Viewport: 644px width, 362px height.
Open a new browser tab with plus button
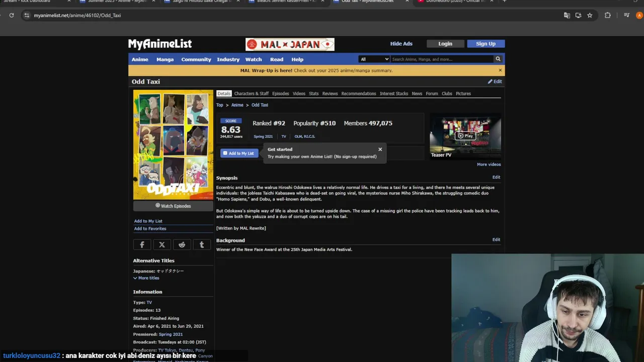pyautogui.click(x=504, y=2)
